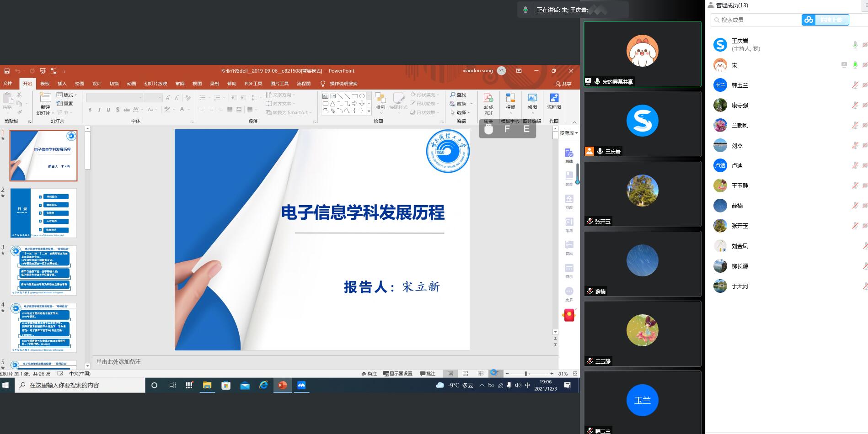The image size is (868, 434).
Task: Click the save icon in title bar
Action: click(7, 71)
